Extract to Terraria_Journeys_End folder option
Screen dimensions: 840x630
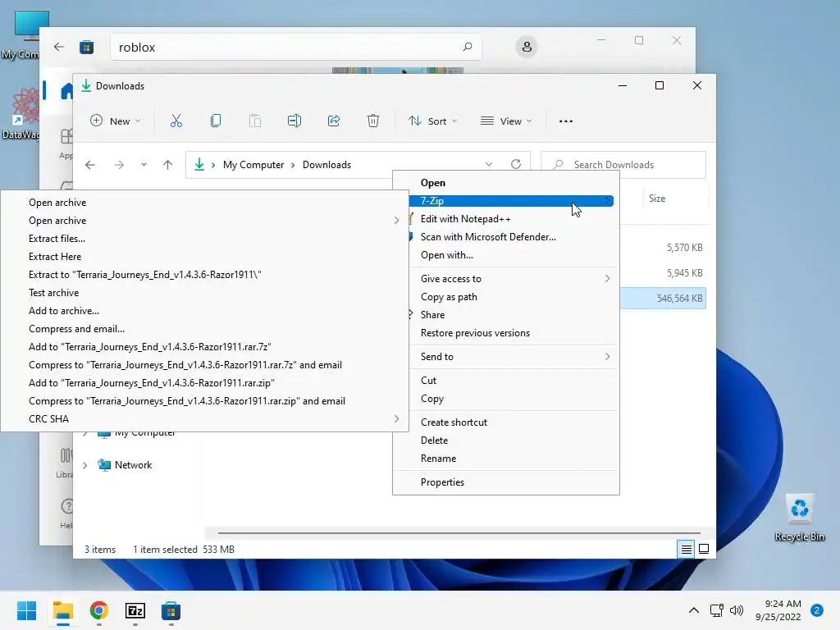(x=204, y=275)
